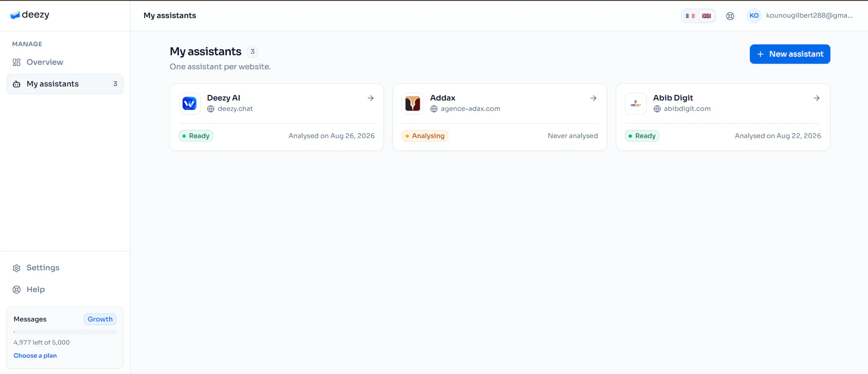Switch language to French flag

690,16
